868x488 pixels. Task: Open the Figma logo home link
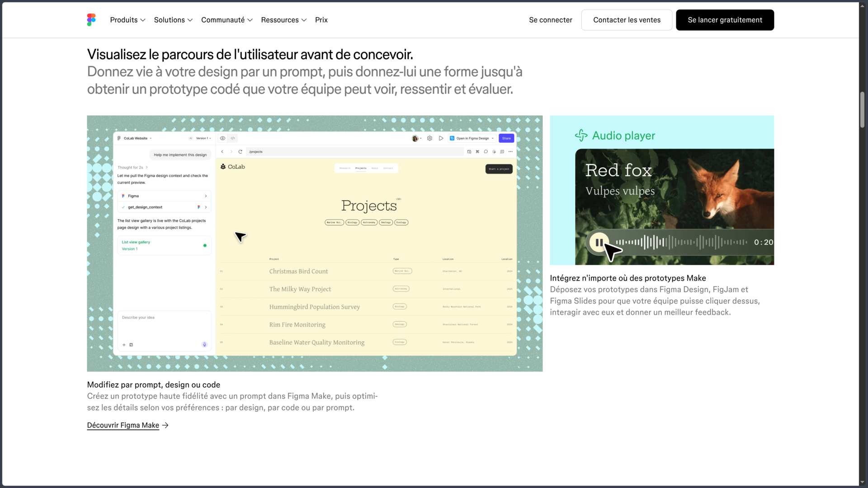click(x=91, y=20)
